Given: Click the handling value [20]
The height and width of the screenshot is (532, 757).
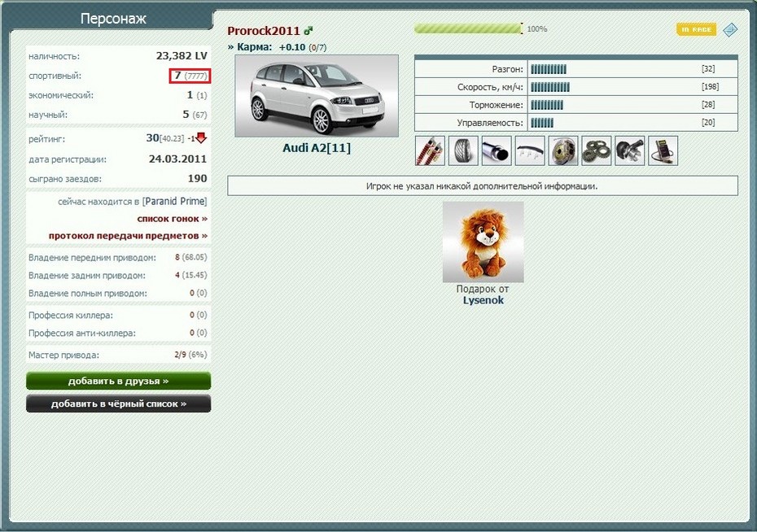Looking at the screenshot, I should [708, 123].
